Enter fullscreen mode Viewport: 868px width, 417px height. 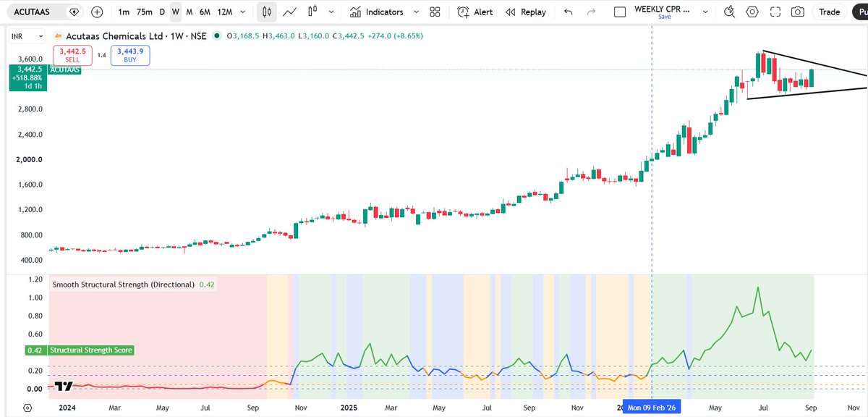pyautogui.click(x=775, y=12)
